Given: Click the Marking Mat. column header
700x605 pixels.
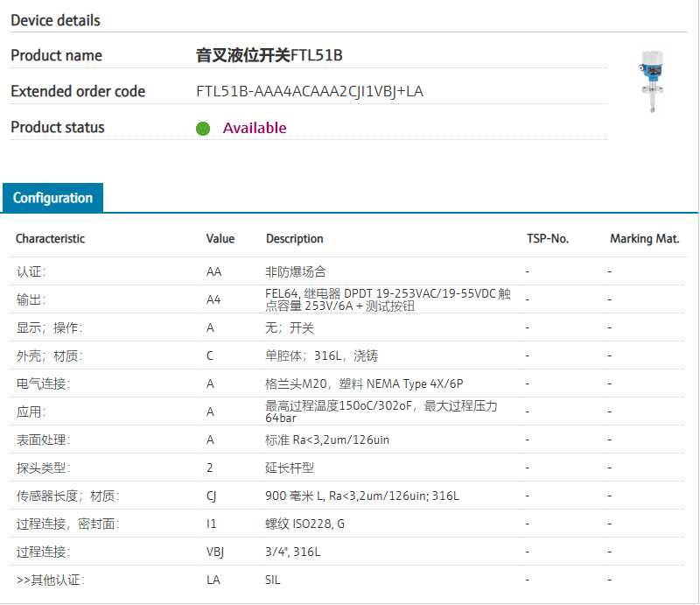Looking at the screenshot, I should [x=644, y=239].
